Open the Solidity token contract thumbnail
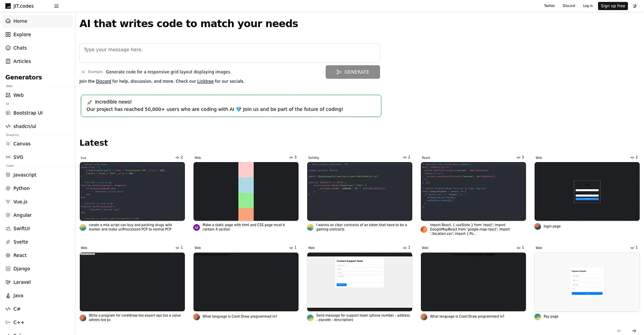The image size is (644, 335). click(360, 191)
